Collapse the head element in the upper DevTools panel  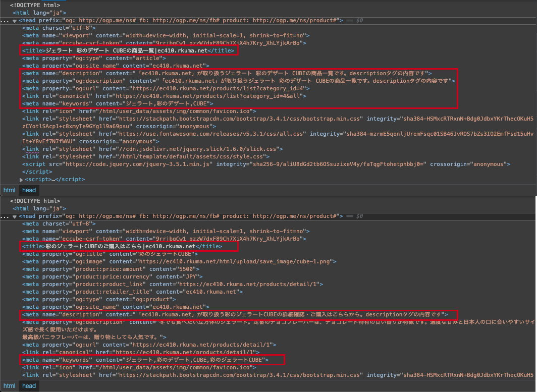[x=14, y=21]
